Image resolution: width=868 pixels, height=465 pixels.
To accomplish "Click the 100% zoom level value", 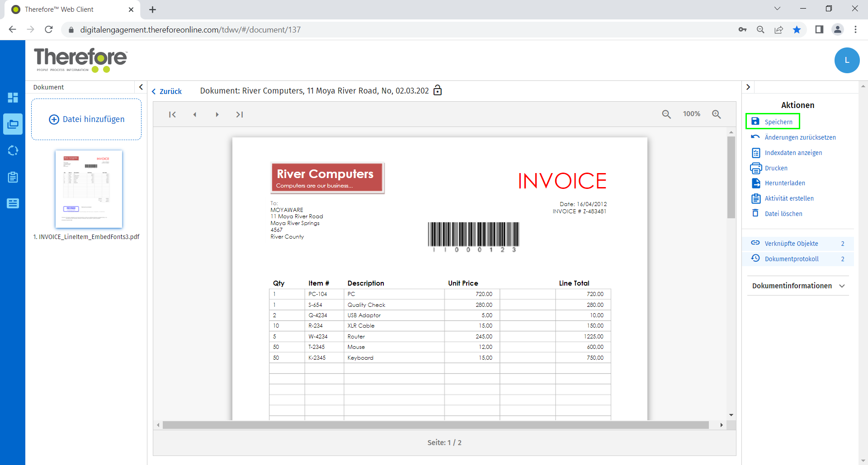I will click(691, 114).
